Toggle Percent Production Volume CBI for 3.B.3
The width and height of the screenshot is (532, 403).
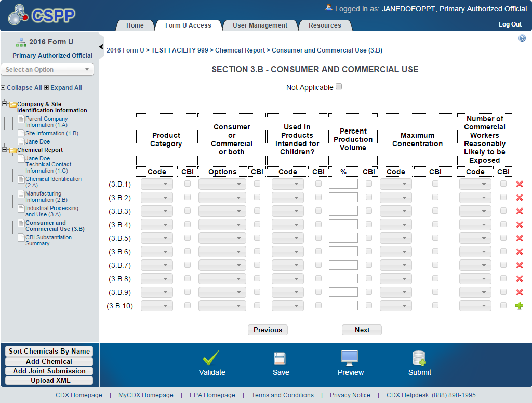click(x=369, y=211)
